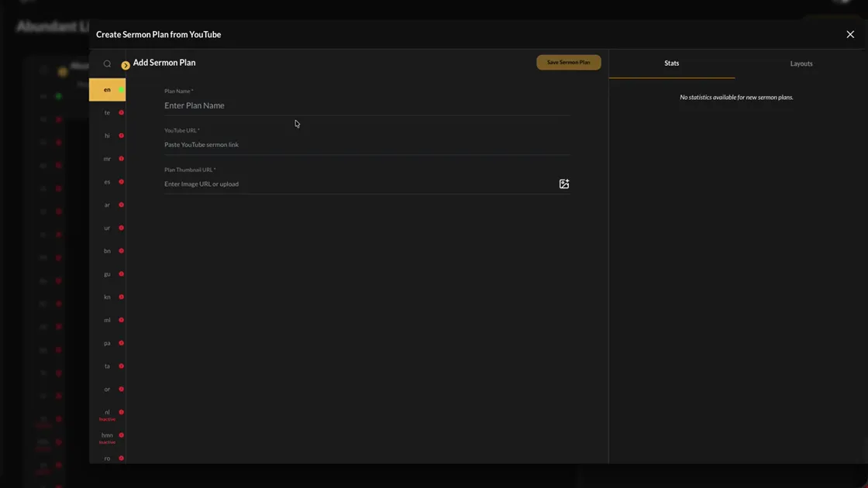The height and width of the screenshot is (488, 868).
Task: Click the search icon in language sidebar
Action: (x=107, y=64)
